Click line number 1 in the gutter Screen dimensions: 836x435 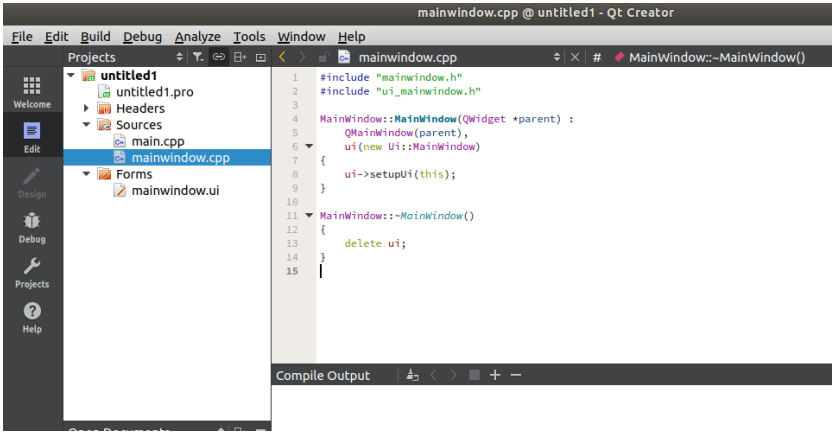(295, 77)
